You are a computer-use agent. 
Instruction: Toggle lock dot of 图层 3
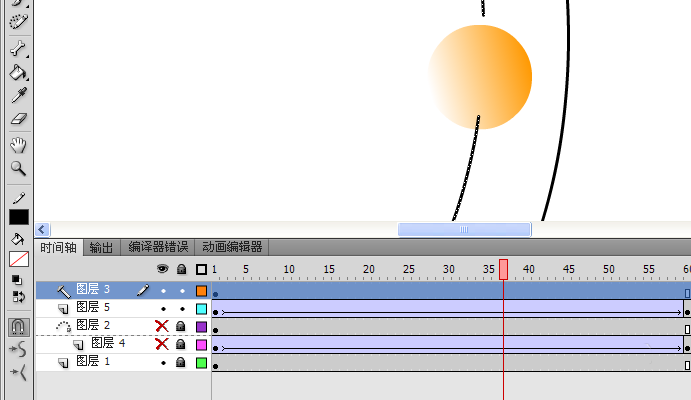coord(182,291)
